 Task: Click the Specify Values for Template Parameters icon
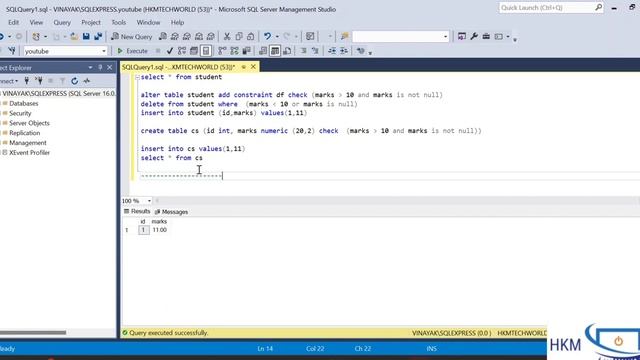360,51
